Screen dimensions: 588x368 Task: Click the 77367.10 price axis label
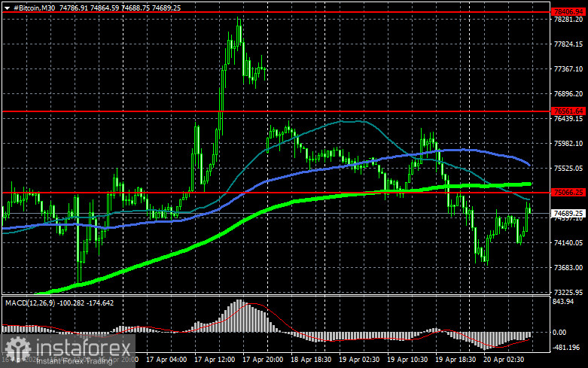point(568,69)
